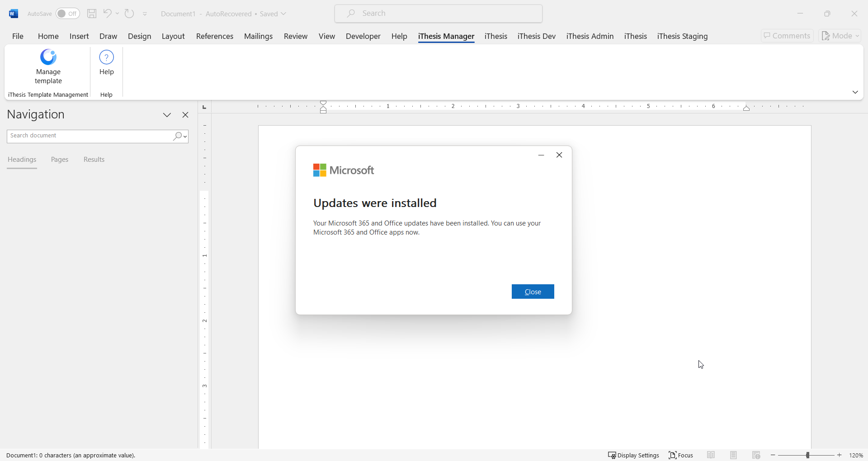Image resolution: width=868 pixels, height=461 pixels.
Task: Redo the last action
Action: [x=129, y=14]
